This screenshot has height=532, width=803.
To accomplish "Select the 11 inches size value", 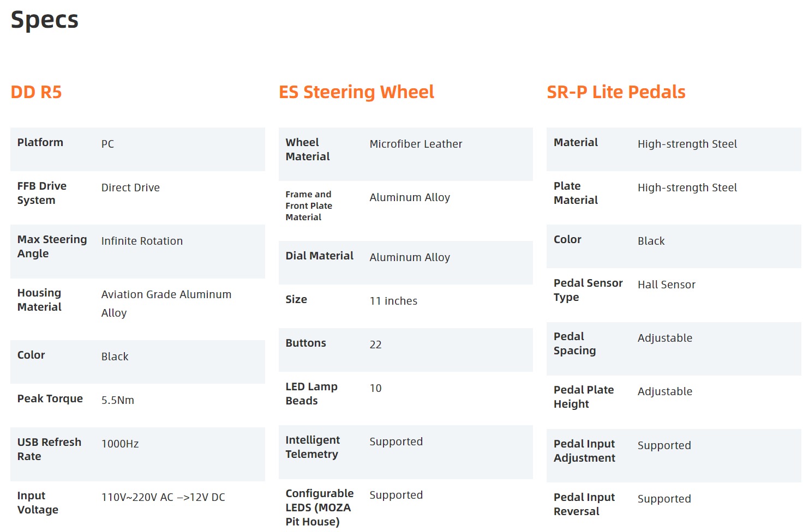I will pos(393,301).
